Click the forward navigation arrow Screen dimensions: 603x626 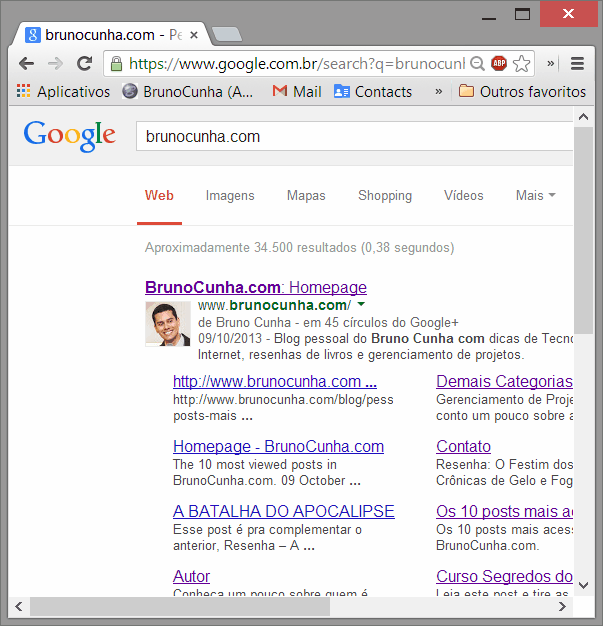coord(56,63)
